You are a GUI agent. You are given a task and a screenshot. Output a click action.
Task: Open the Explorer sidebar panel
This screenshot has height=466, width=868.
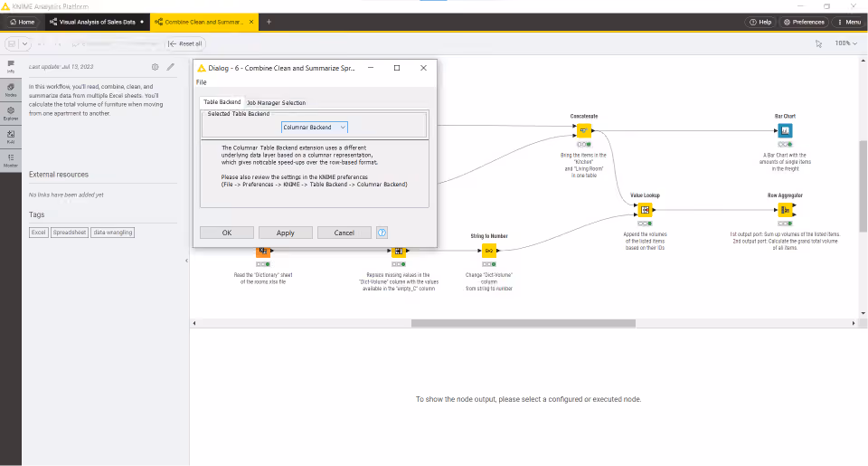(x=11, y=113)
